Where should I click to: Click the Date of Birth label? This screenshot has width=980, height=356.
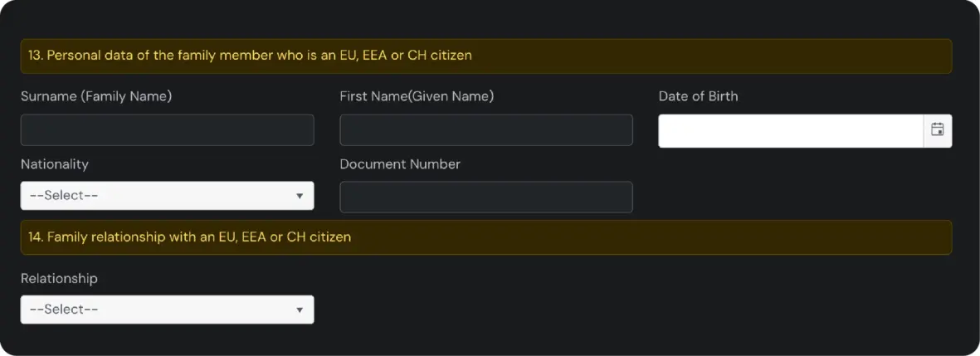click(x=698, y=96)
